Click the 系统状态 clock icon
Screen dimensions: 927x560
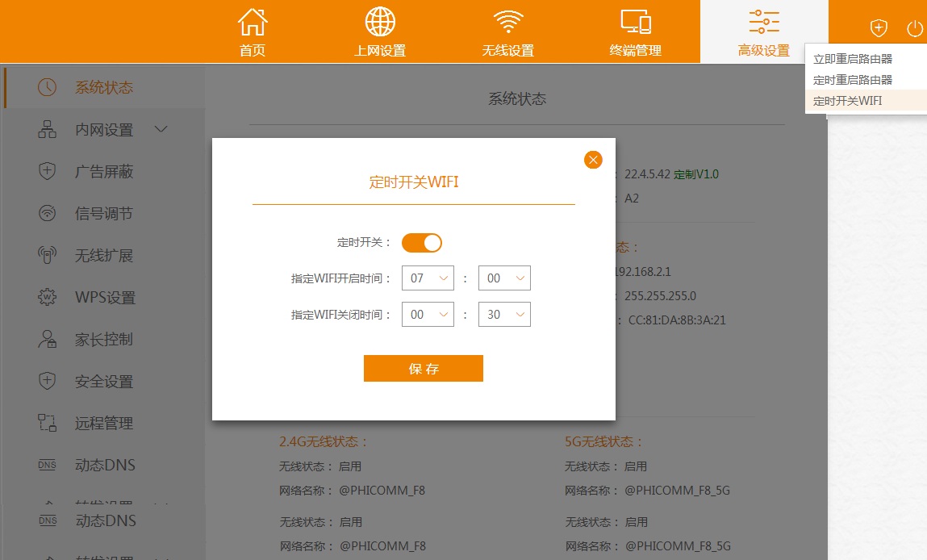[x=48, y=87]
